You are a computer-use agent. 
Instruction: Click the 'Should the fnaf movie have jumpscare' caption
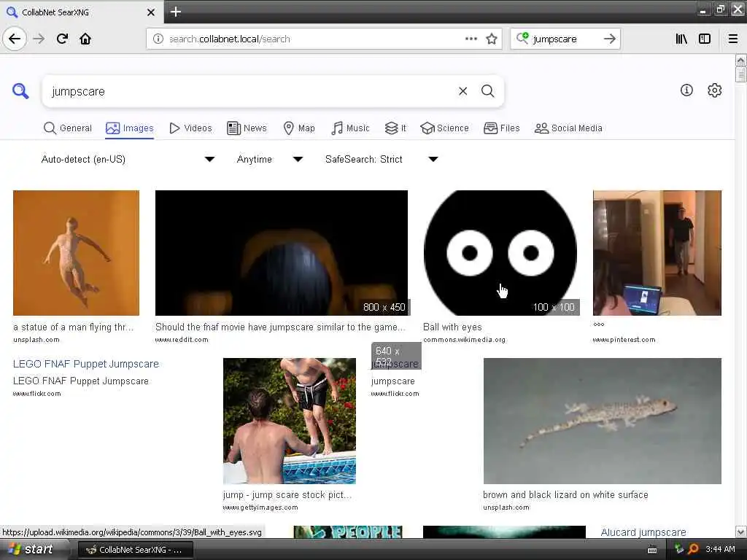coord(280,327)
